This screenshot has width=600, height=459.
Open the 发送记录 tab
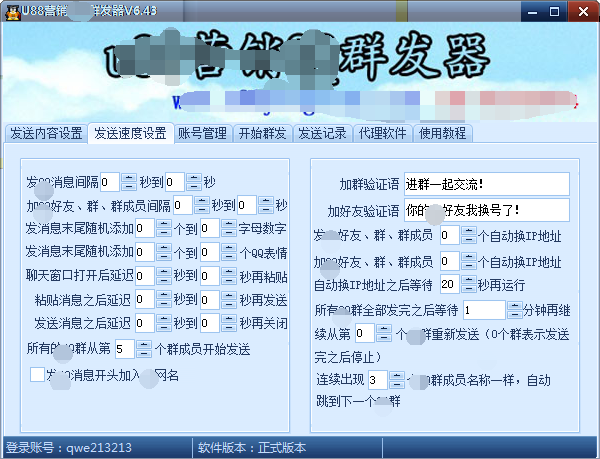click(x=322, y=133)
